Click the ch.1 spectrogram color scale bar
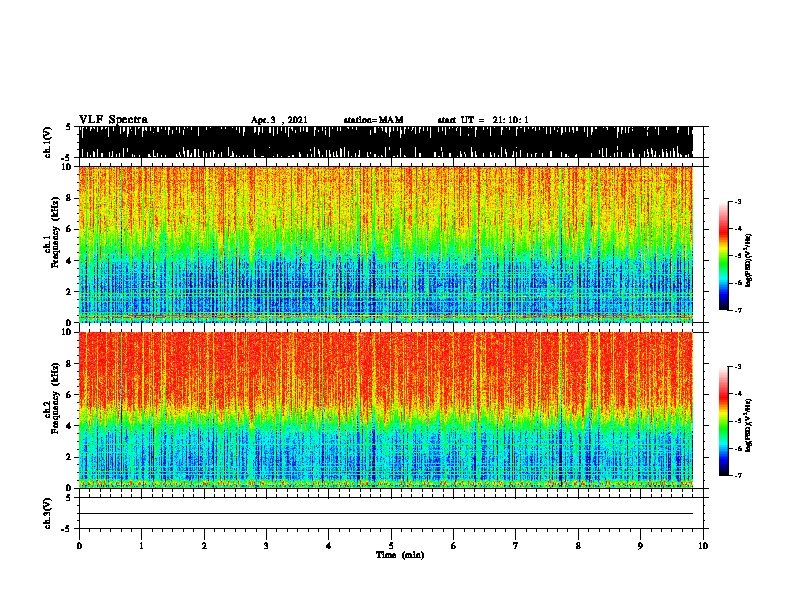Screen dimensions: 792x612 point(723,256)
